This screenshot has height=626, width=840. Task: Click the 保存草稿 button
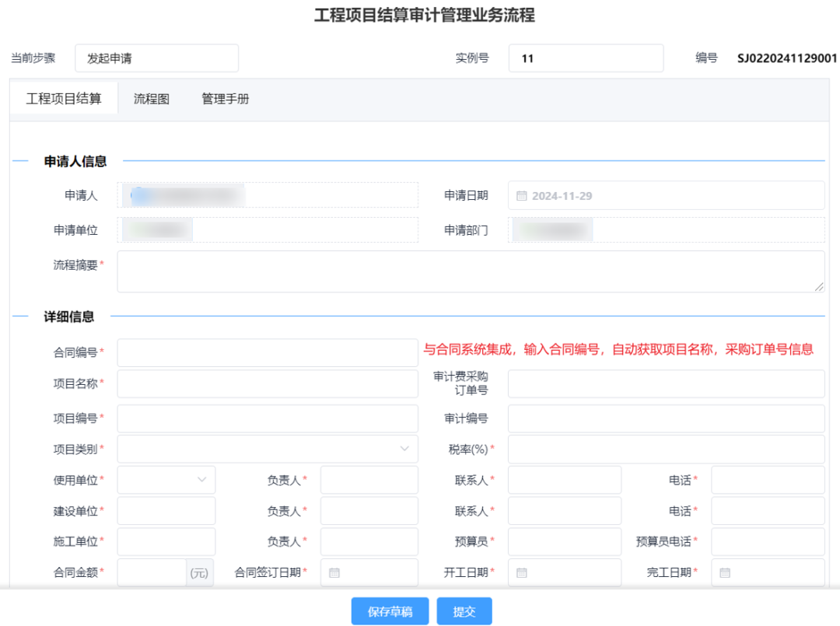coord(390,612)
